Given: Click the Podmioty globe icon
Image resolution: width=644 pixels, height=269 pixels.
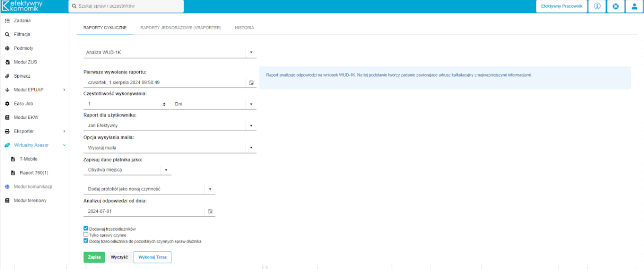Looking at the screenshot, I should click(7, 48).
